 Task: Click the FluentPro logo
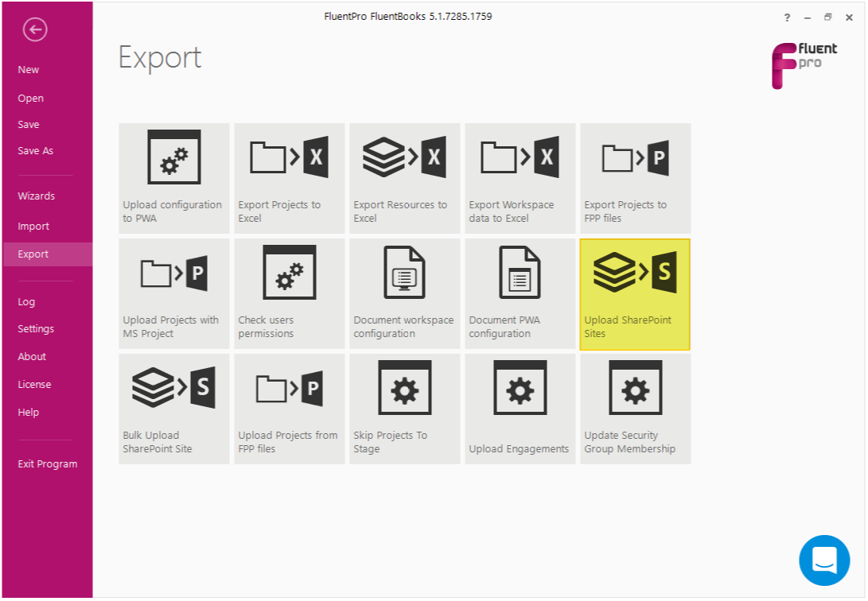[x=804, y=65]
